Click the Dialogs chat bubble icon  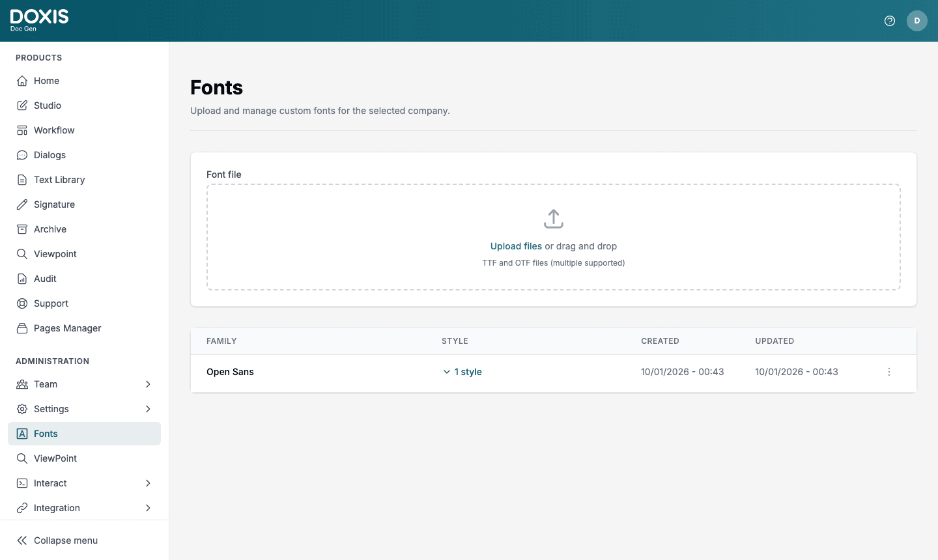coord(22,155)
